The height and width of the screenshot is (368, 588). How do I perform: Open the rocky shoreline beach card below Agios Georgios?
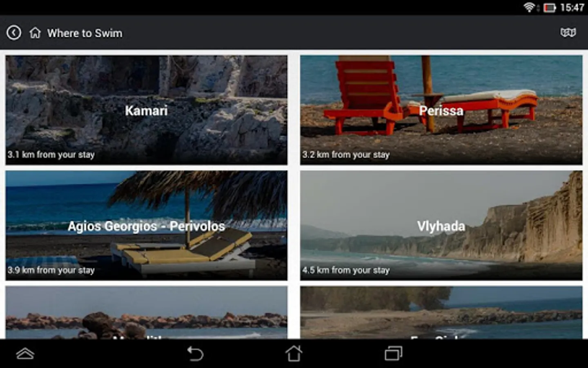tap(146, 312)
